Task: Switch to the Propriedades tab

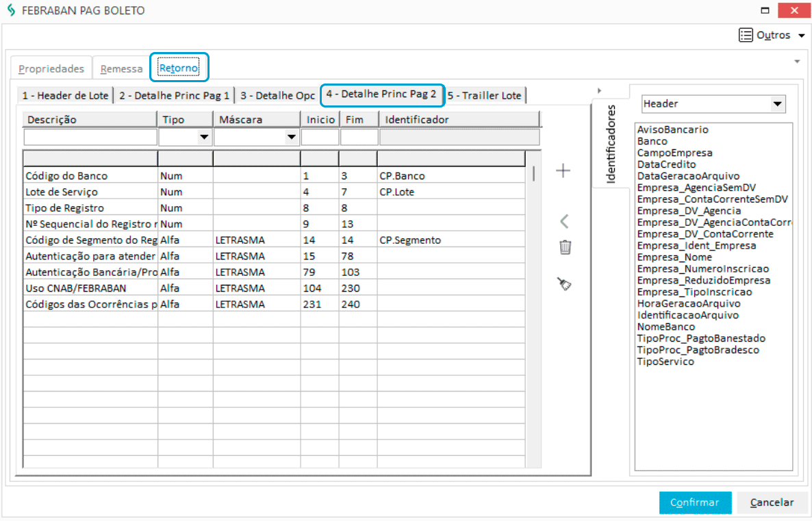Action: [51, 69]
